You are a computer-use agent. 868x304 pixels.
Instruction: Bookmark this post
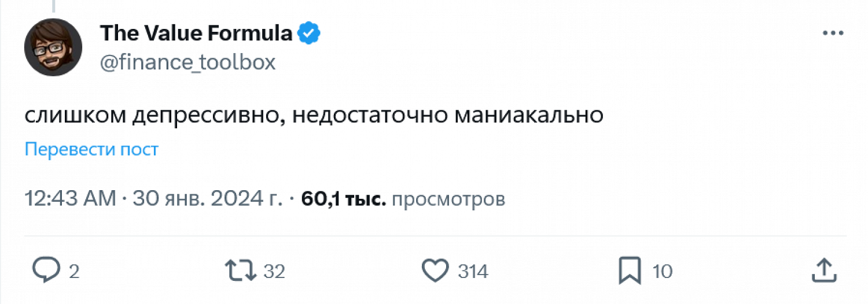point(630,270)
